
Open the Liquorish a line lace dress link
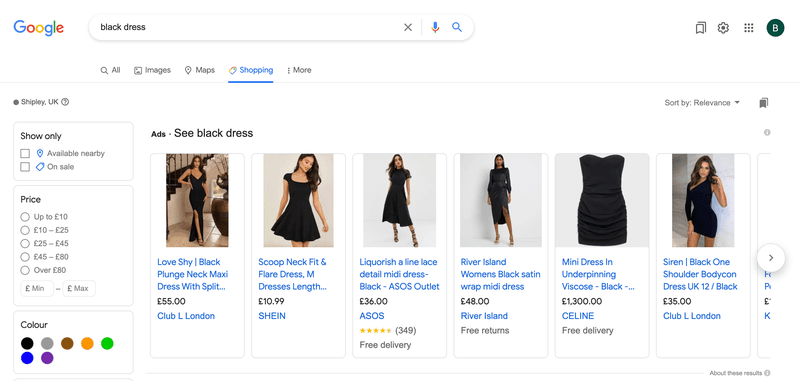399,274
